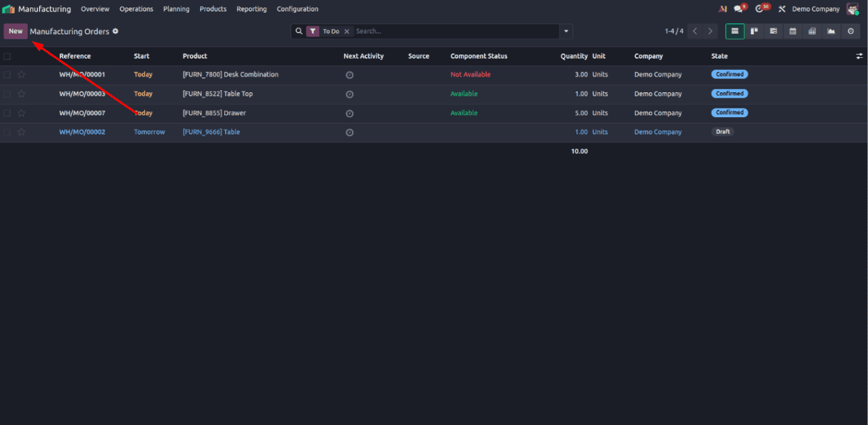868x425 pixels.
Task: Open the Manufacturing Orders favorites gear menu
Action: click(x=115, y=31)
